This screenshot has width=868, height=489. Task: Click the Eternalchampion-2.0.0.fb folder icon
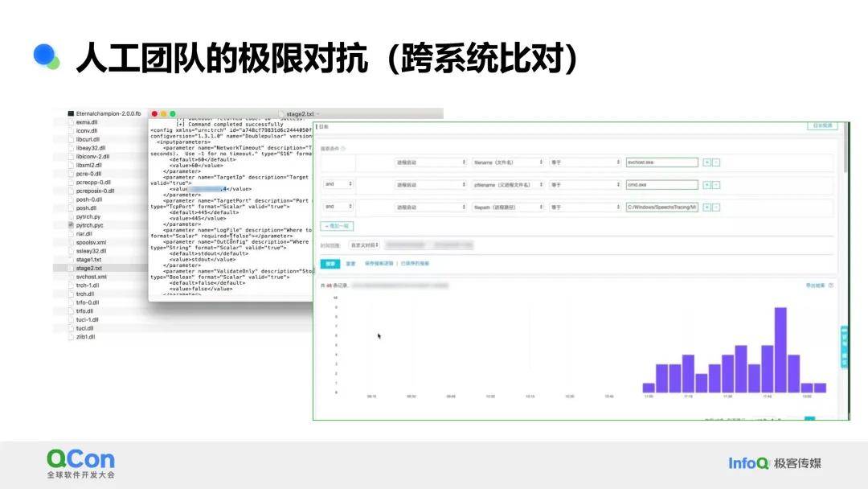pos(71,113)
